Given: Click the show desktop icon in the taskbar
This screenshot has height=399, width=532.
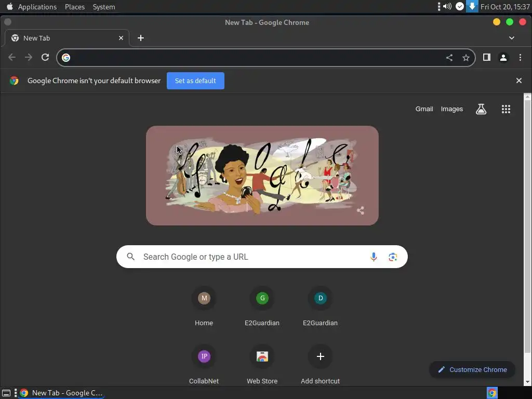Looking at the screenshot, I should tap(6, 393).
